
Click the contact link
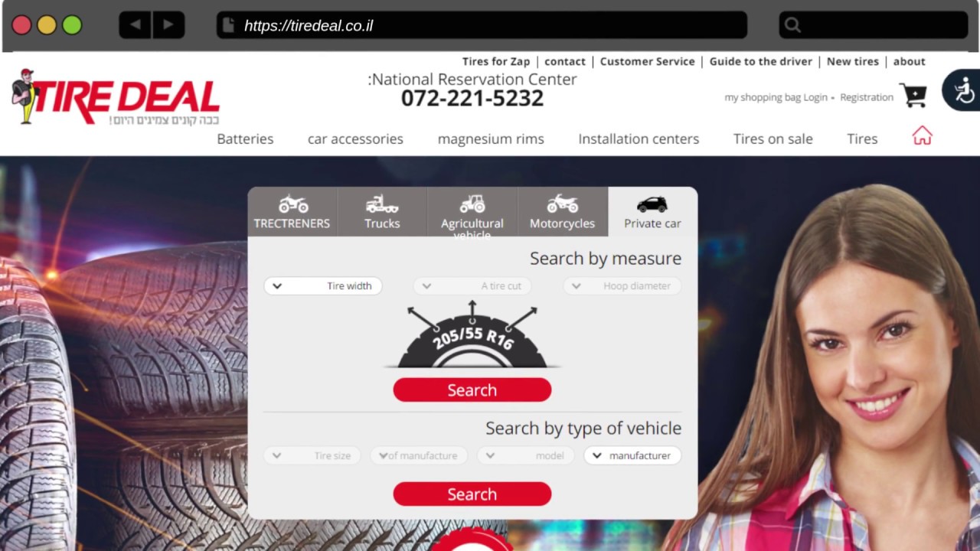click(x=565, y=61)
